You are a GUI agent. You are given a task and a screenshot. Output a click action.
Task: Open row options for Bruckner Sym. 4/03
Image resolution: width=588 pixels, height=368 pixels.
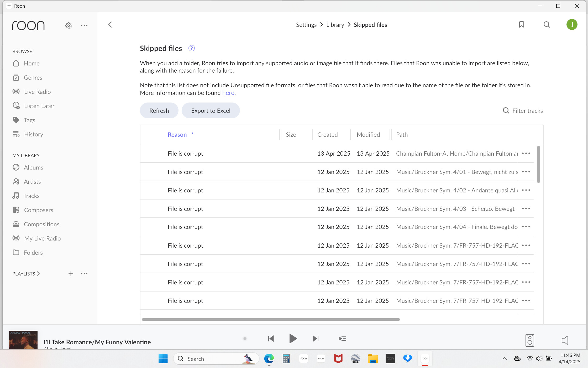[526, 208]
